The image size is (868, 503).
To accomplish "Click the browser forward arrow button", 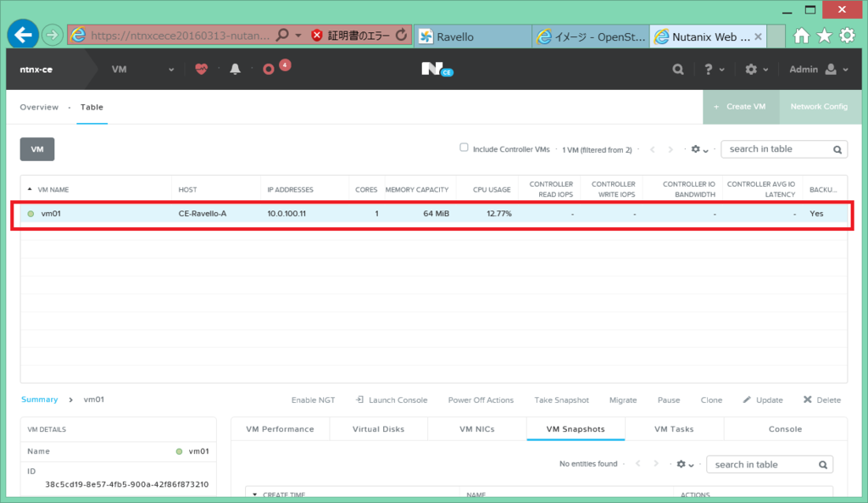I will click(x=52, y=36).
